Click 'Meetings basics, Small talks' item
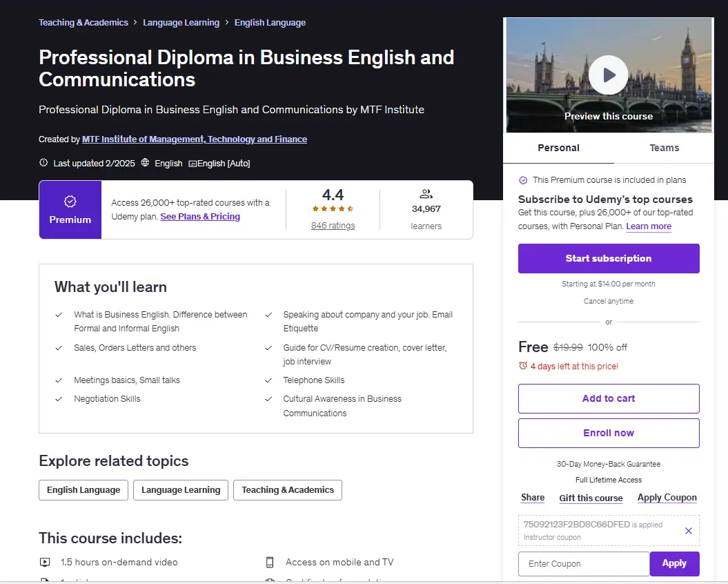 coord(127,380)
